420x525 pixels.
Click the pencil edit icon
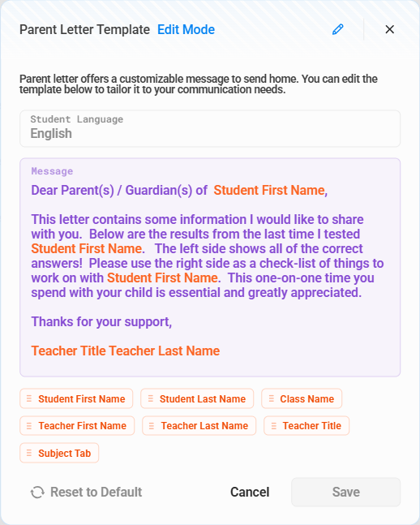337,29
